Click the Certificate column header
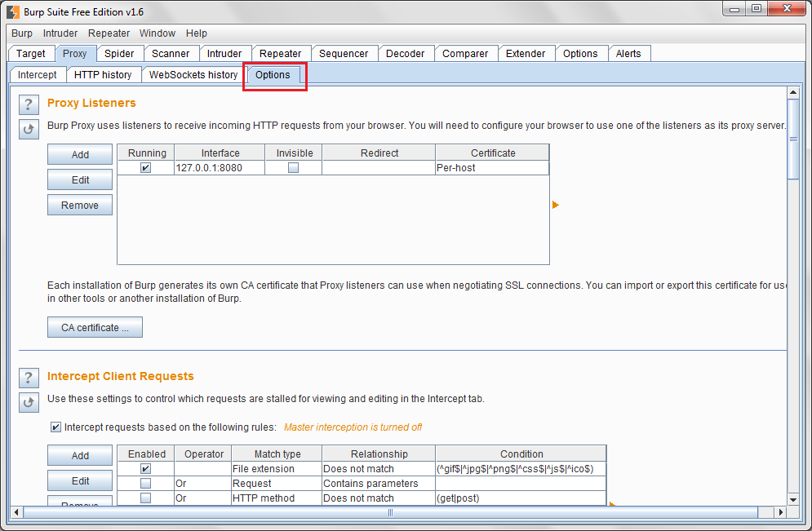 [x=492, y=153]
